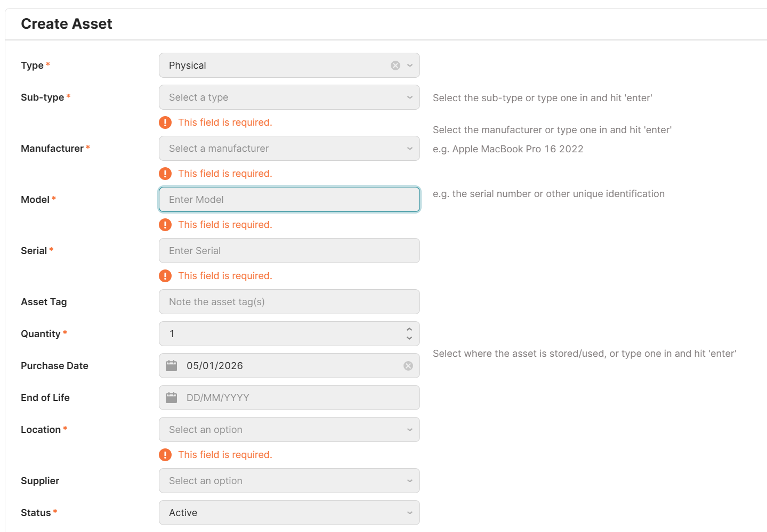Click the Asset Tag input field
The height and width of the screenshot is (532, 767).
click(x=289, y=302)
